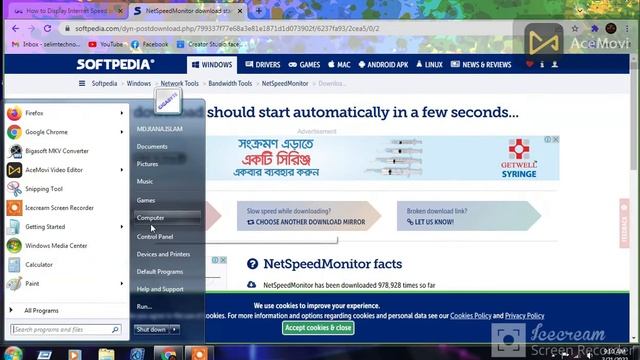Open Music from the Start menu
This screenshot has width=640, height=360.
point(144,182)
